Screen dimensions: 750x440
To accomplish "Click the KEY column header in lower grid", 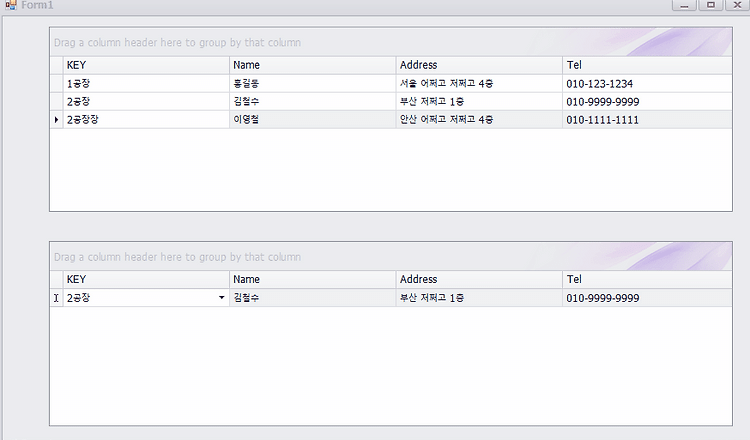I will click(146, 279).
